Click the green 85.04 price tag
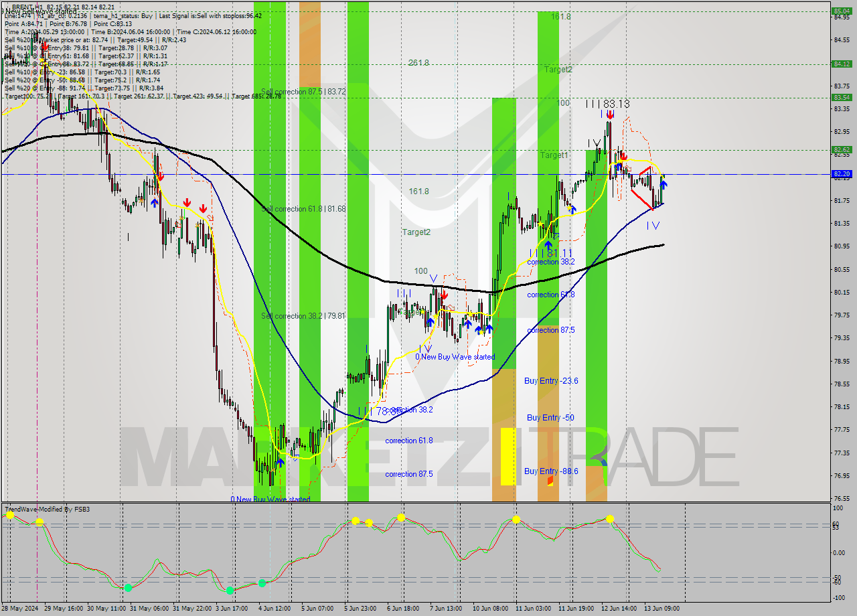 (841, 11)
